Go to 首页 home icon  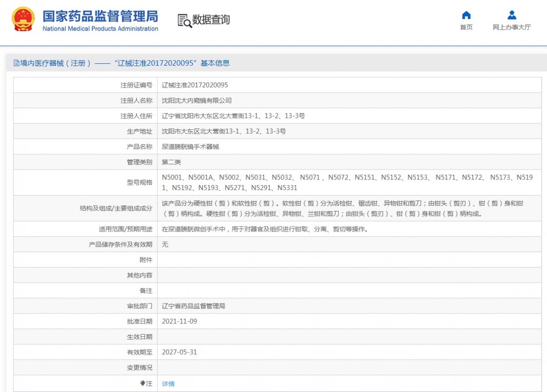pyautogui.click(x=466, y=15)
